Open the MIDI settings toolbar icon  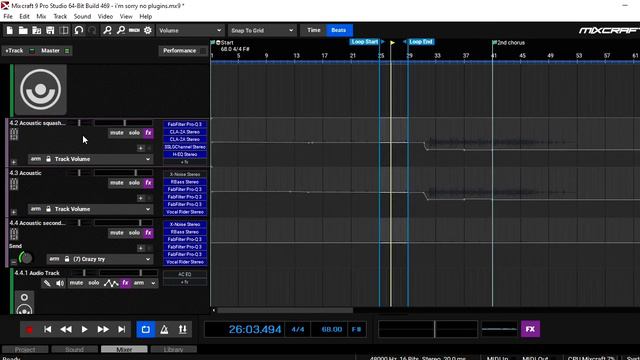[134, 30]
